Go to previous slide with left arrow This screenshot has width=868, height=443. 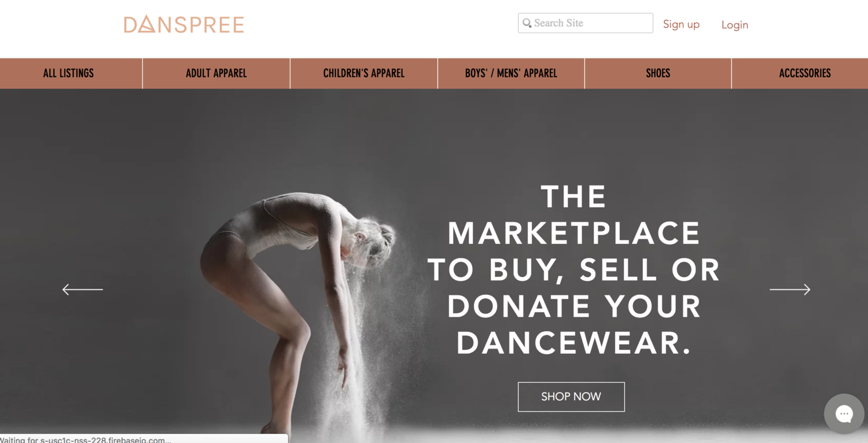pos(83,289)
